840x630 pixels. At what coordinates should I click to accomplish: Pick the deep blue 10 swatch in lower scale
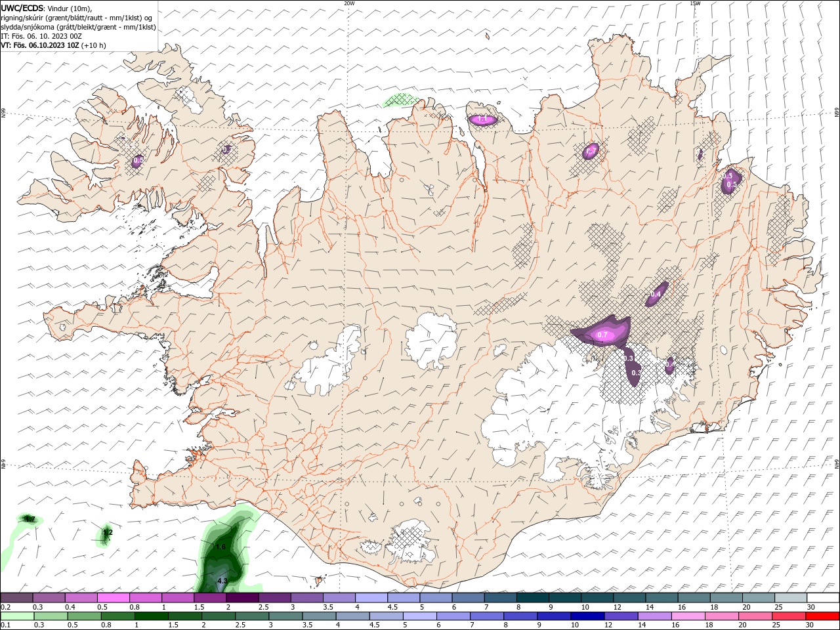click(x=587, y=616)
